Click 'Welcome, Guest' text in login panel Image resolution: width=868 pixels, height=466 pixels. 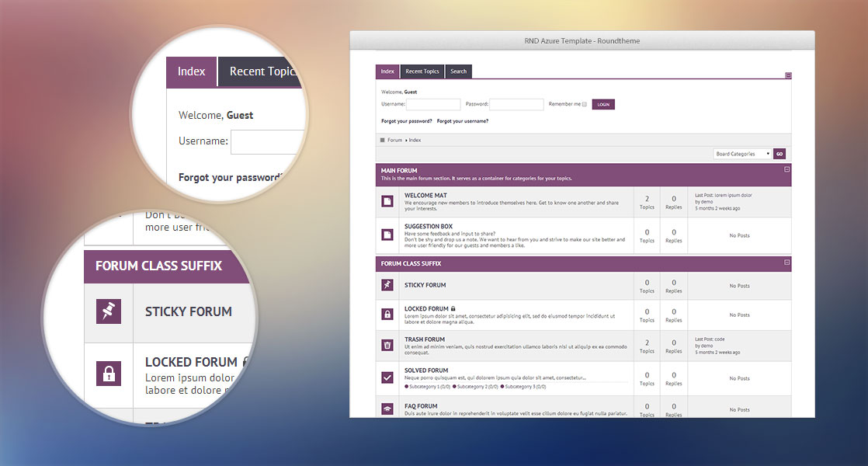point(399,92)
